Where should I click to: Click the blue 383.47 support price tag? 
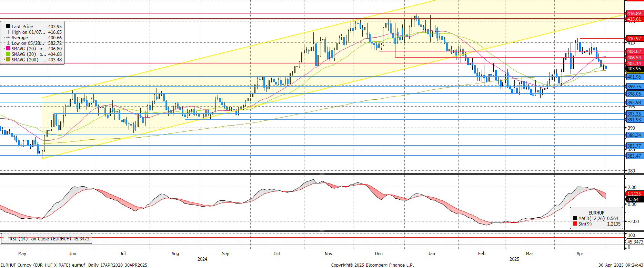[634, 156]
